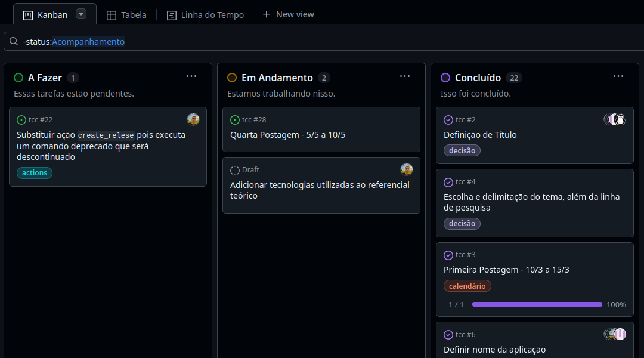Viewport: 644px width, 358px height.
Task: Click the assignee avatar on tcc #22 card
Action: 193,119
